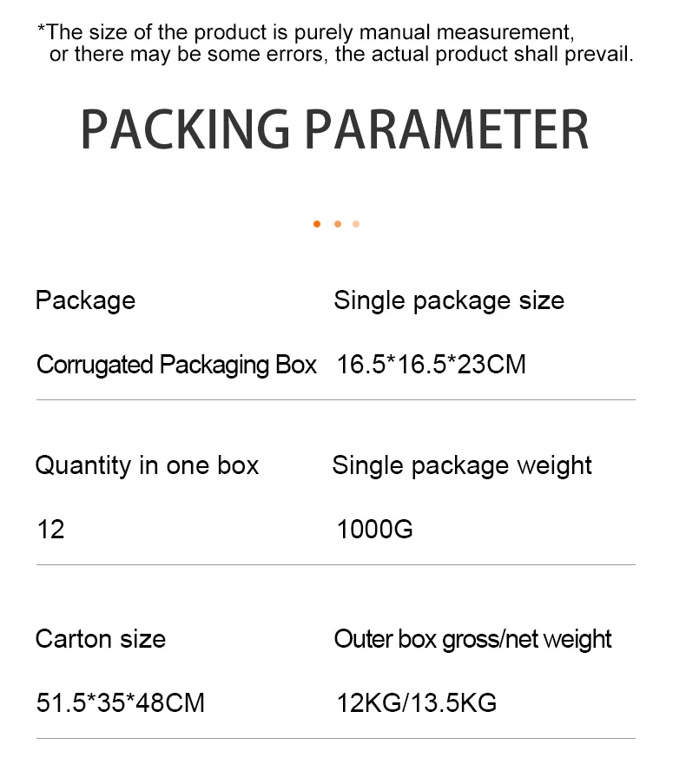This screenshot has width=686, height=784.
Task: Click the first dark orange dot
Action: pos(317,224)
